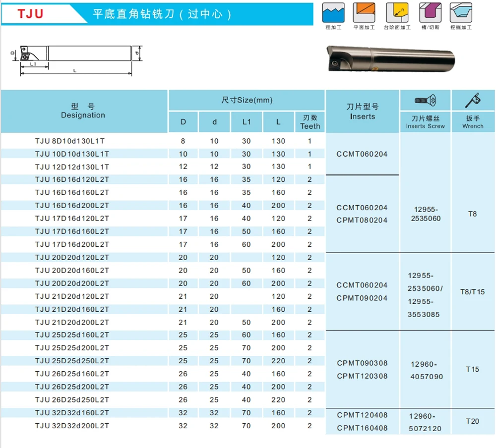
Task: Click the L1 column header
Action: pyautogui.click(x=247, y=122)
